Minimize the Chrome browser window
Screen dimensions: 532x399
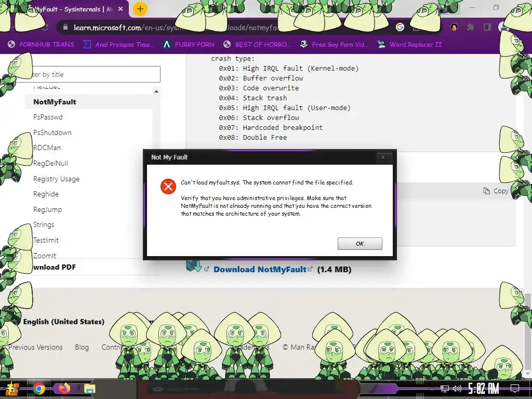(x=472, y=7)
